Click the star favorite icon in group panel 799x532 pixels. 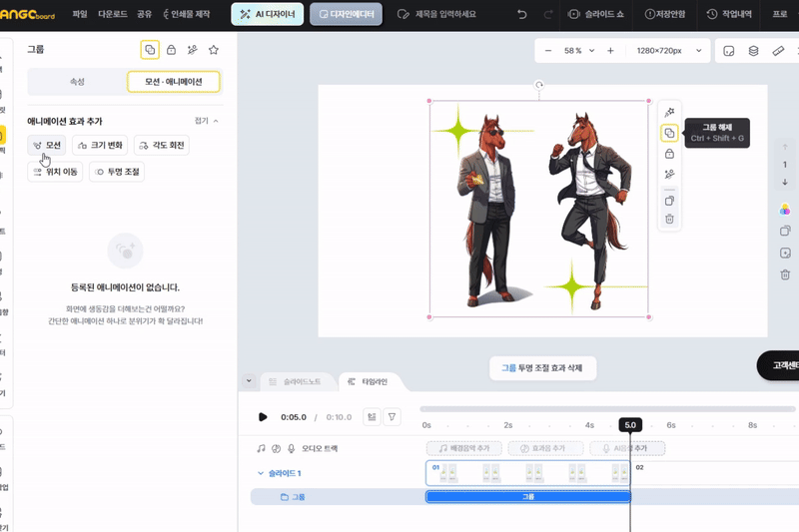tap(213, 50)
